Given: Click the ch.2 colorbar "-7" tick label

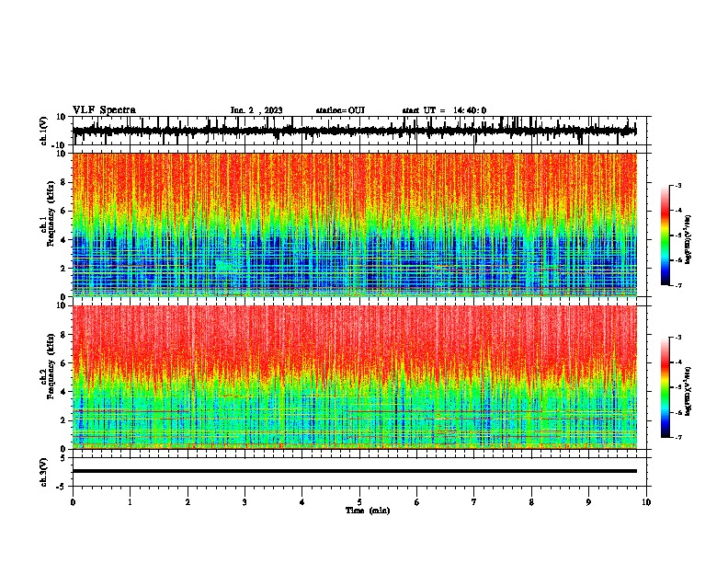Looking at the screenshot, I should (x=678, y=437).
